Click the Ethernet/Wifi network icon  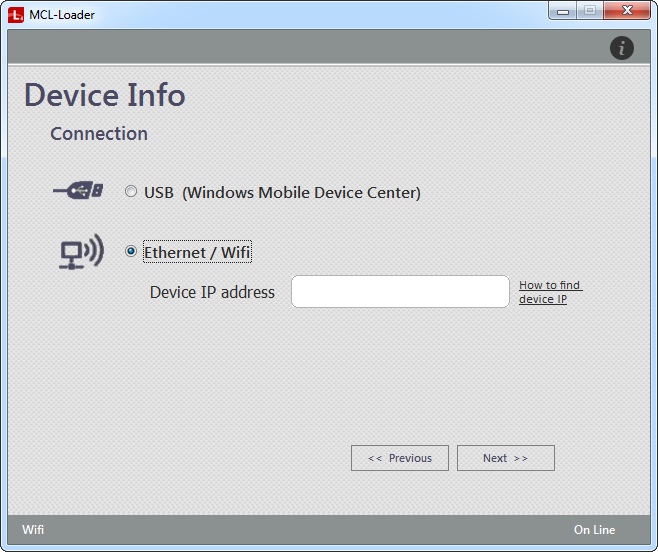coord(79,252)
